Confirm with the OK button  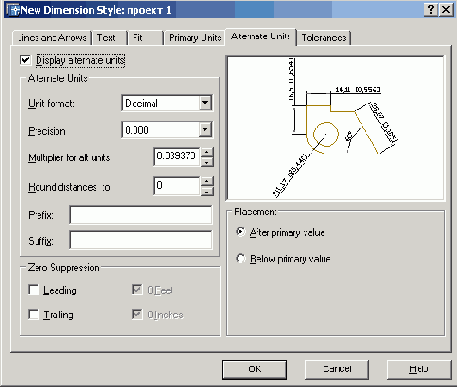tap(254, 369)
